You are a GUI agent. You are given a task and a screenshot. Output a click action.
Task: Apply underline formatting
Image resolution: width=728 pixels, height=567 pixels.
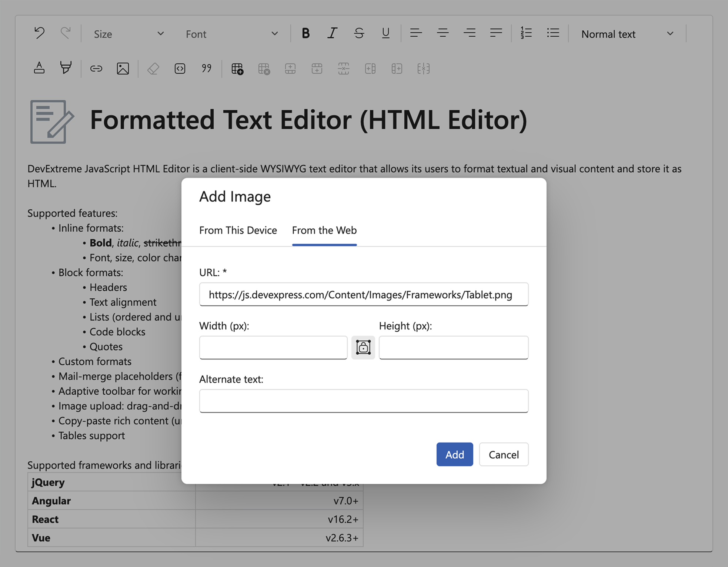pos(385,33)
